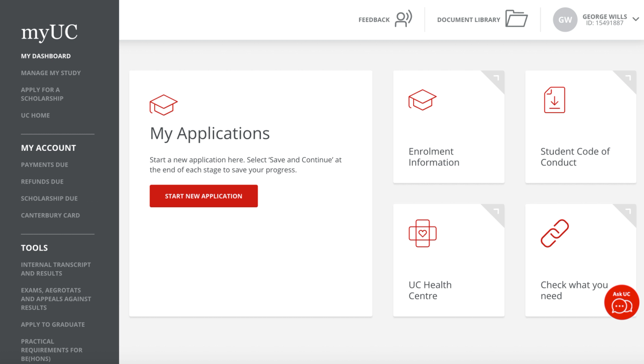Open Exams, Aegrotats and Appeals Against Results
Viewport: 644px width, 364px height.
pos(56,299)
